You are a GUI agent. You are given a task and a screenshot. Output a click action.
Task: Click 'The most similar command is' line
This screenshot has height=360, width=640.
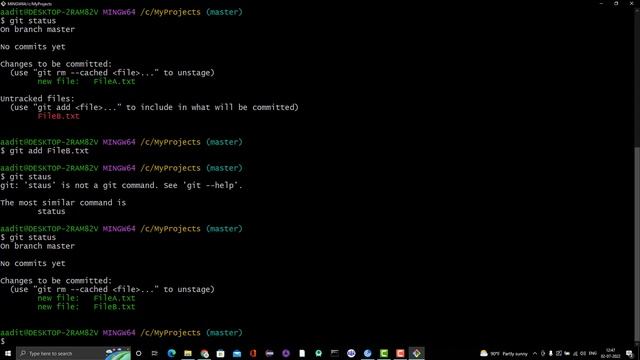(x=63, y=202)
